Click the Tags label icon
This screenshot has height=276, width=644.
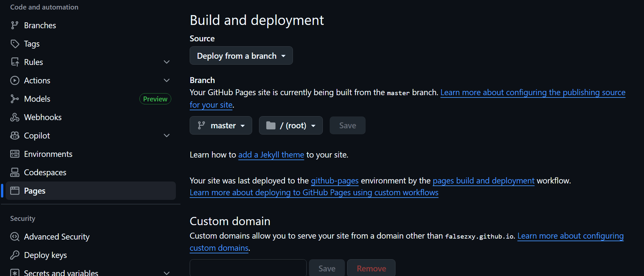tap(14, 44)
